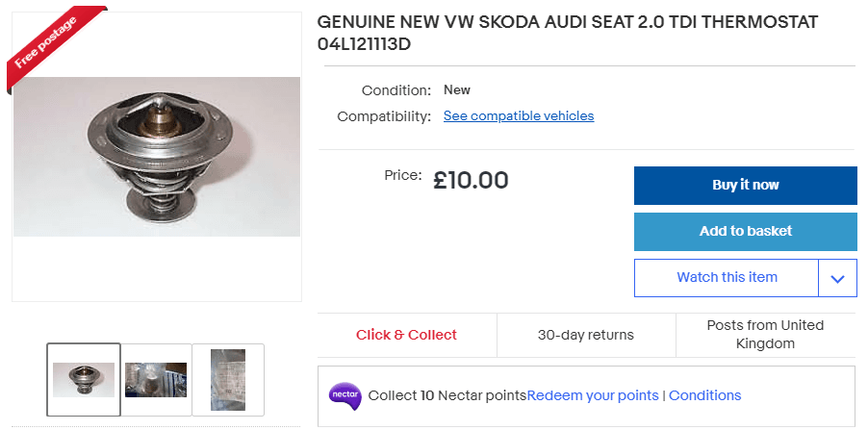This screenshot has height=430, width=868.
Task: Show the second product thumbnail image
Action: tap(156, 379)
